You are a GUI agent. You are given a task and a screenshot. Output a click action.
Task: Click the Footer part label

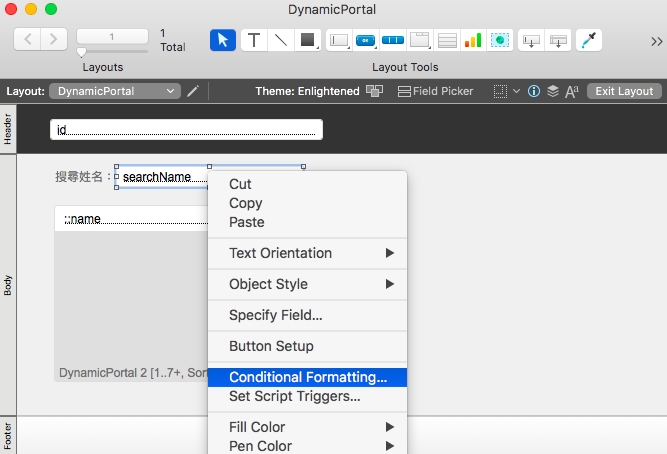click(8, 435)
